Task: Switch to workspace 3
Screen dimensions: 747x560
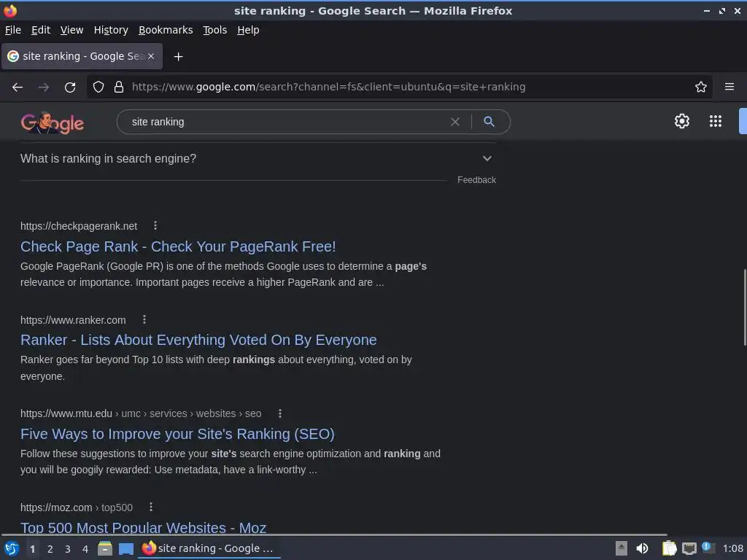Action: 68,549
